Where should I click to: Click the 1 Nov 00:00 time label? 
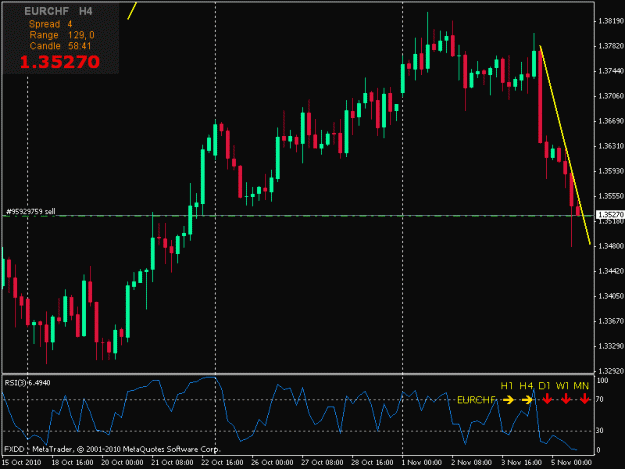click(x=422, y=463)
